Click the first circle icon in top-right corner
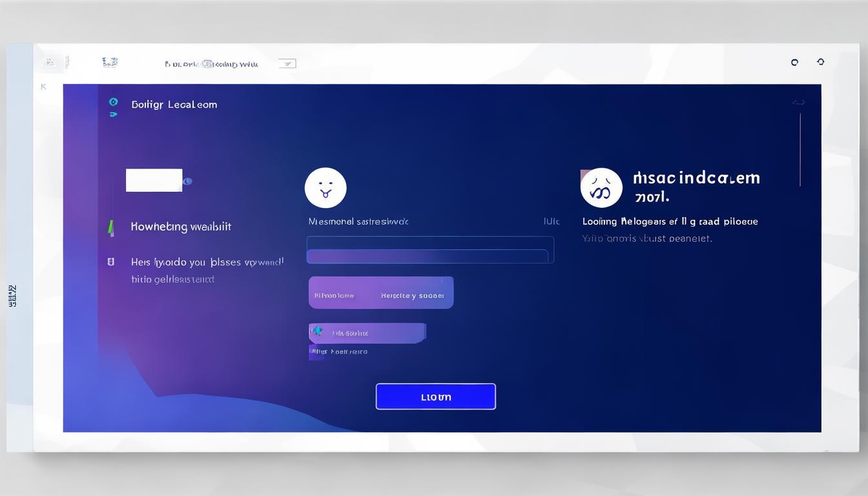The height and width of the screenshot is (496, 868). coord(794,63)
